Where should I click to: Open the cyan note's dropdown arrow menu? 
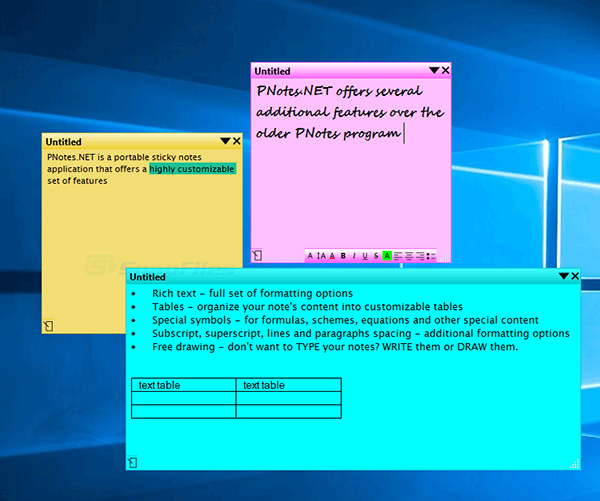click(x=563, y=276)
